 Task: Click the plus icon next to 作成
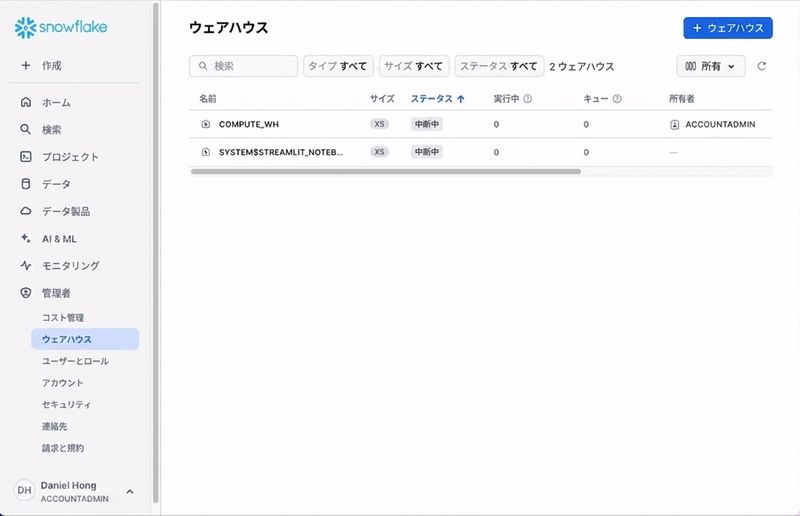(x=26, y=65)
